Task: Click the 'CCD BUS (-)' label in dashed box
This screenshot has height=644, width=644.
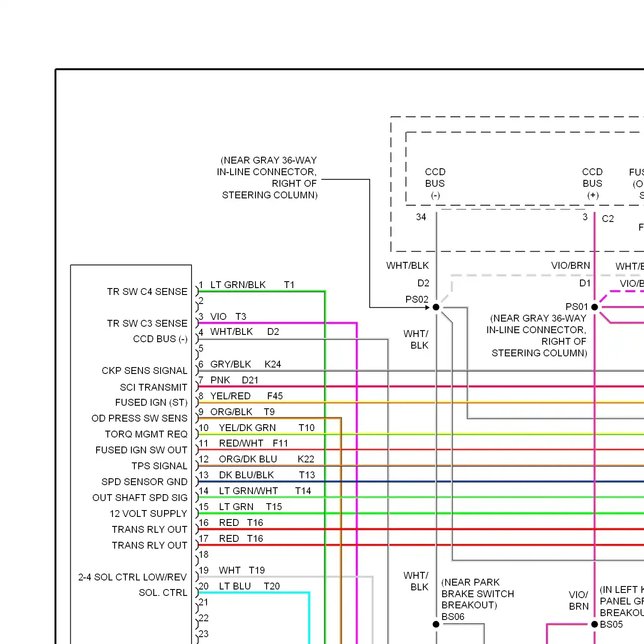Action: point(435,183)
